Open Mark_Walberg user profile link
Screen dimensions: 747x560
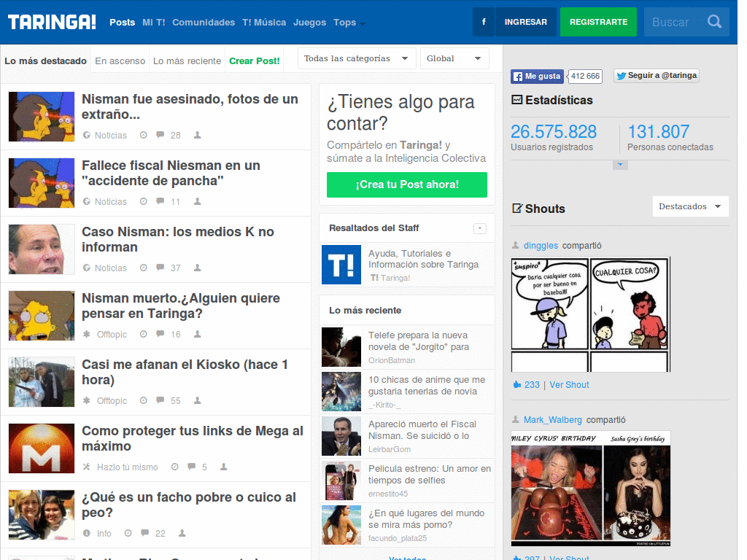click(x=553, y=420)
